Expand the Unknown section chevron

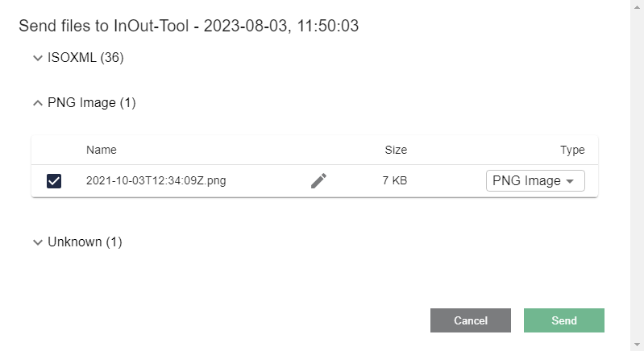coord(38,242)
